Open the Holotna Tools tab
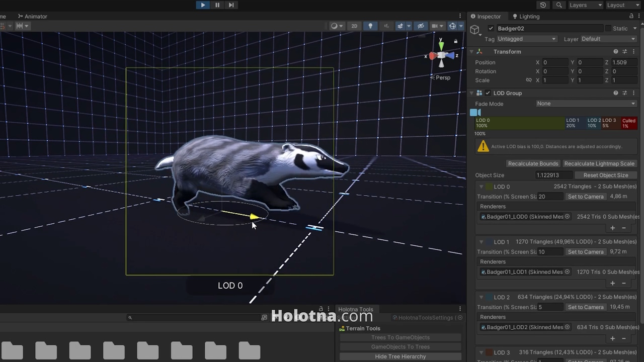The width and height of the screenshot is (644, 362). 355,309
